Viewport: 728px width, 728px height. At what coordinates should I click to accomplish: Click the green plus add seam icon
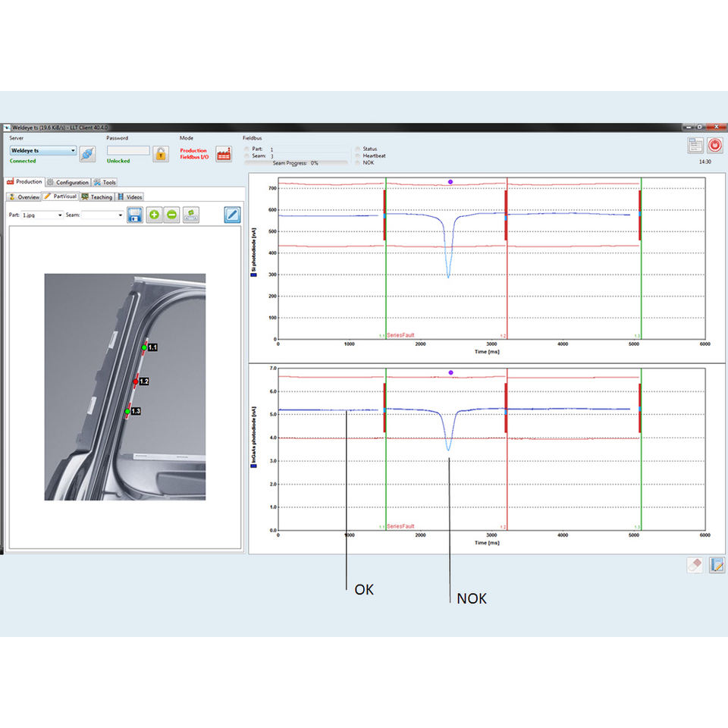coord(154,215)
